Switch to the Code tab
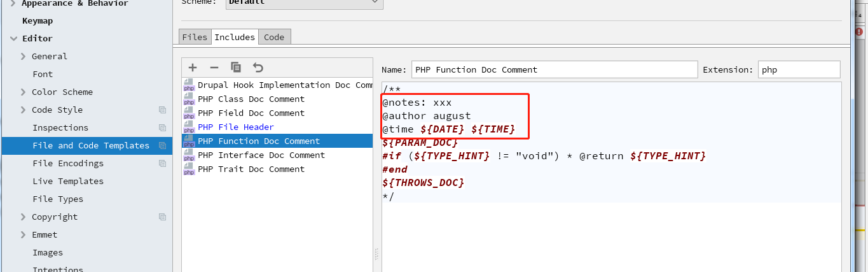 pyautogui.click(x=274, y=37)
